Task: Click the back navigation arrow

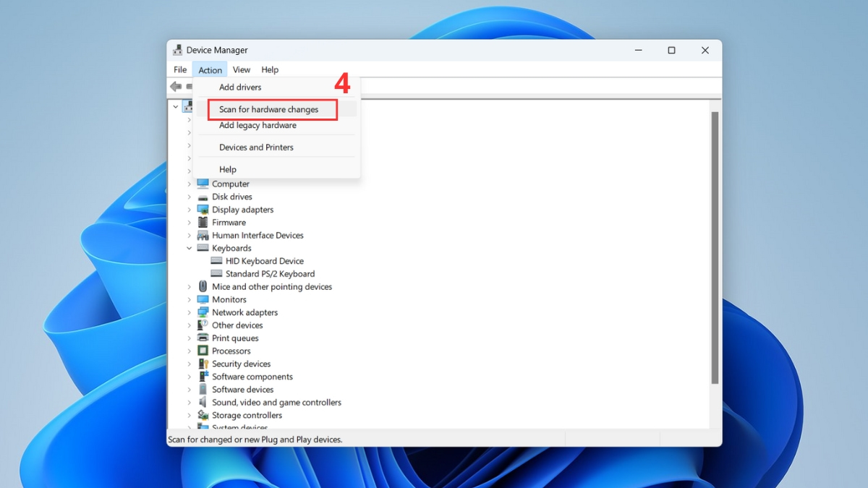Action: pos(175,87)
